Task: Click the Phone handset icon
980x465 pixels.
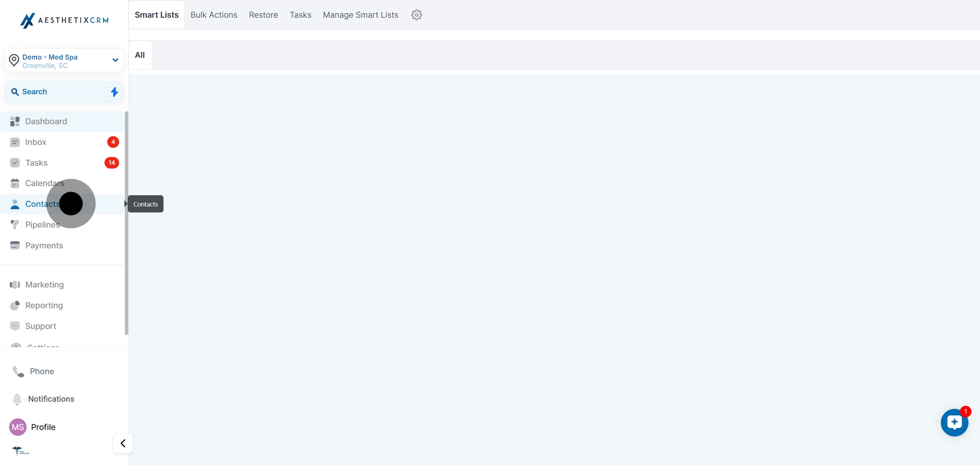Action: click(18, 371)
